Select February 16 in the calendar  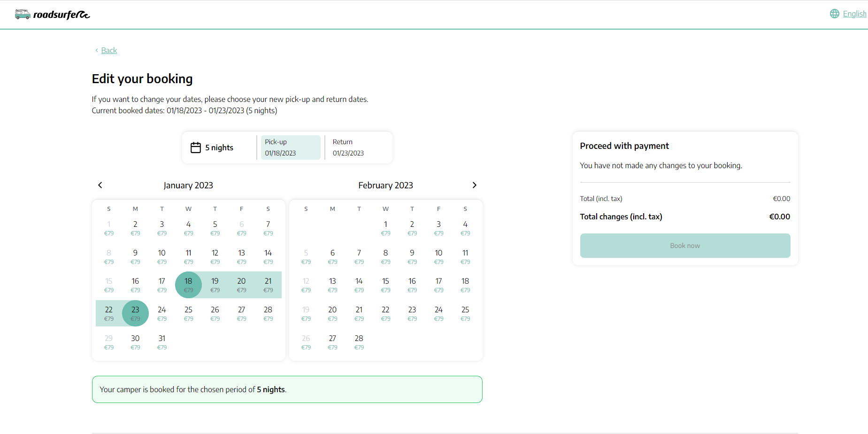412,285
